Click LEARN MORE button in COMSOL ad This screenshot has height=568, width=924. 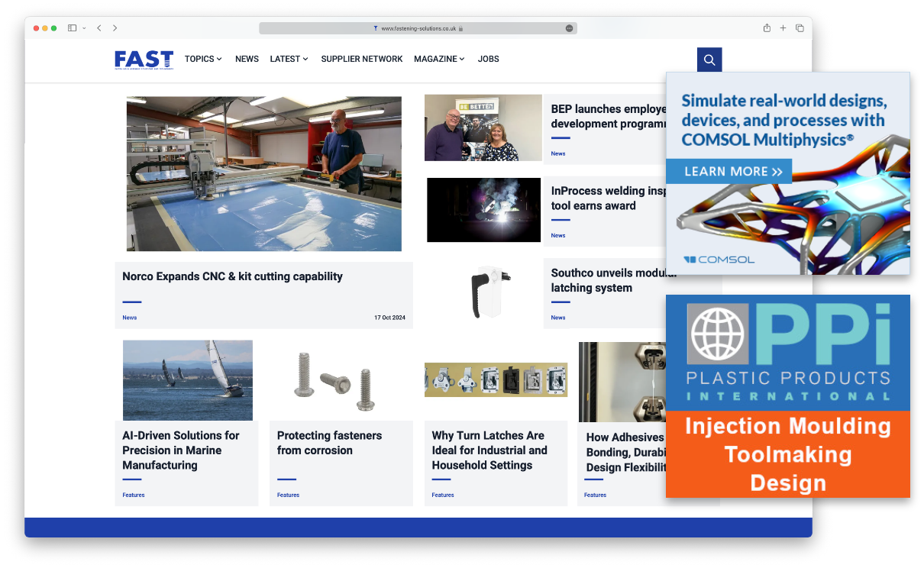pyautogui.click(x=729, y=172)
